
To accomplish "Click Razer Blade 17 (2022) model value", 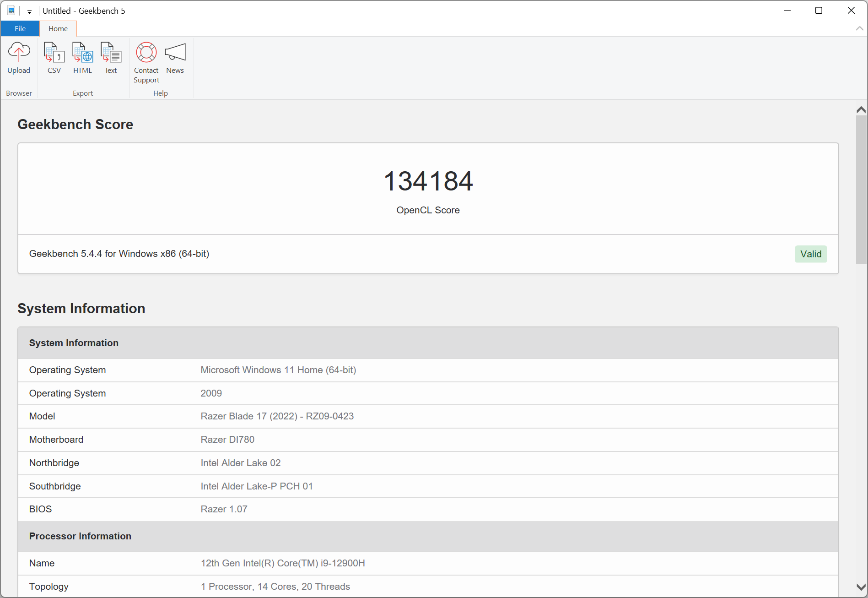I will click(x=277, y=416).
